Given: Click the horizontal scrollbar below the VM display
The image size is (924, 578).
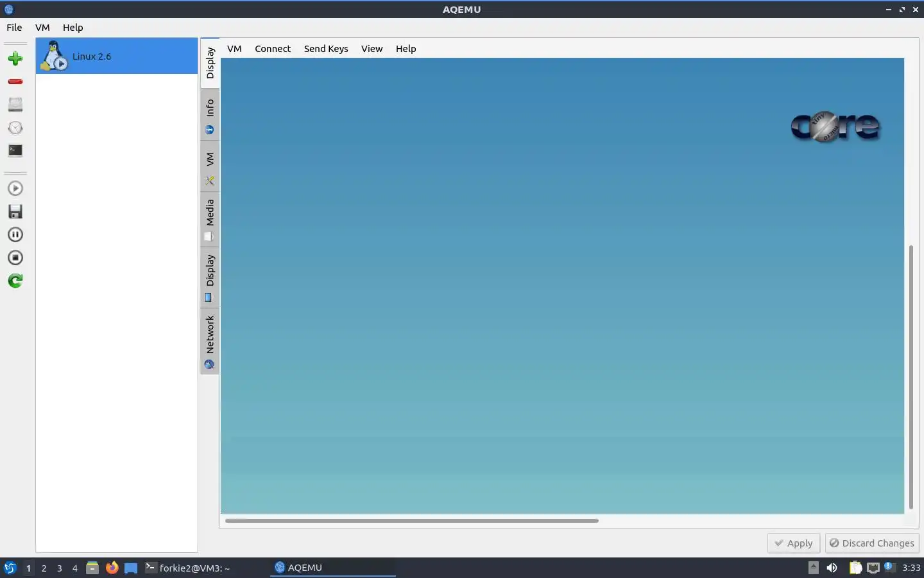Looking at the screenshot, I should (x=412, y=521).
